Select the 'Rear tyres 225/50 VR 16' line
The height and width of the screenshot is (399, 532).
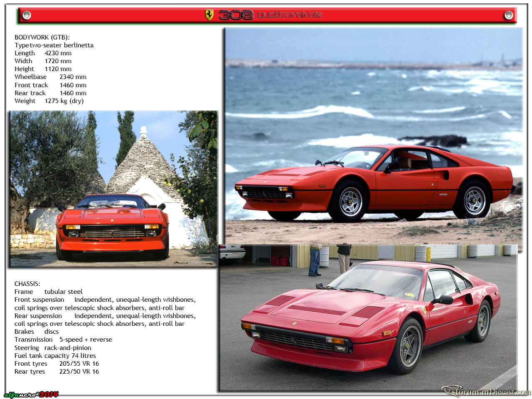[57, 372]
